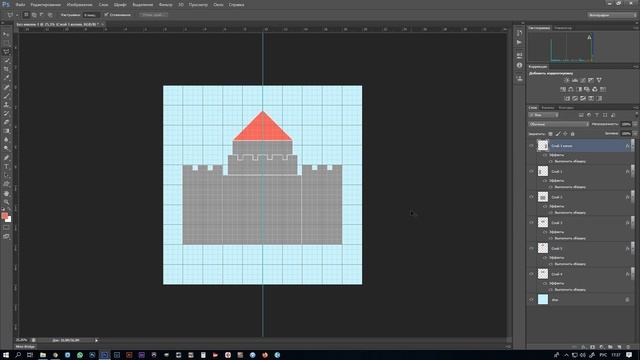Toggle visibility of layer Слой 5
Viewport: 640px width, 360px height.
coord(531,248)
